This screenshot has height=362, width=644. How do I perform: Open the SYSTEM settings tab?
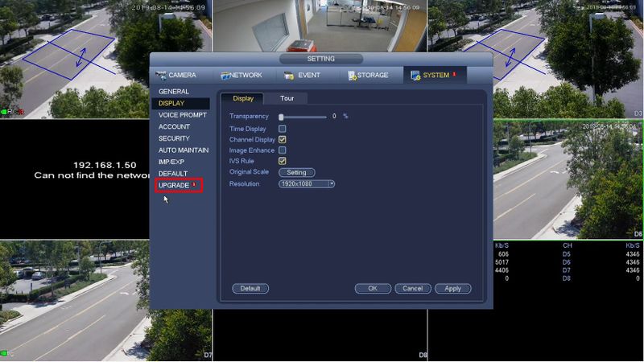click(x=435, y=75)
